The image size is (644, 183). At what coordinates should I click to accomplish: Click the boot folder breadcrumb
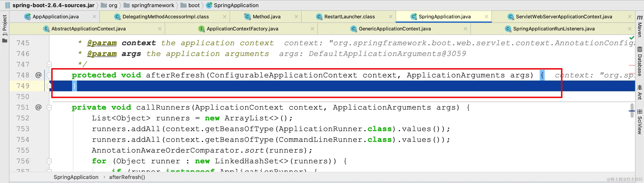tap(190, 5)
